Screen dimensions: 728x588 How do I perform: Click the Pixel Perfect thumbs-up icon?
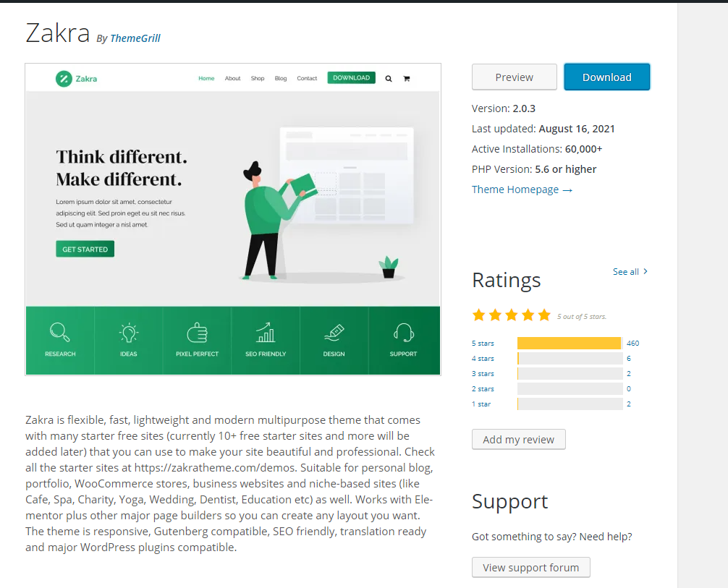[x=198, y=332]
